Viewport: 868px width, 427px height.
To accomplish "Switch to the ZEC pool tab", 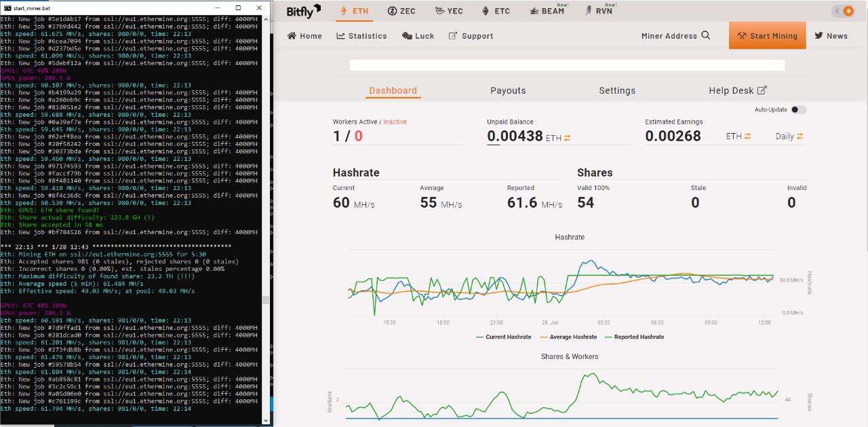I will [401, 11].
